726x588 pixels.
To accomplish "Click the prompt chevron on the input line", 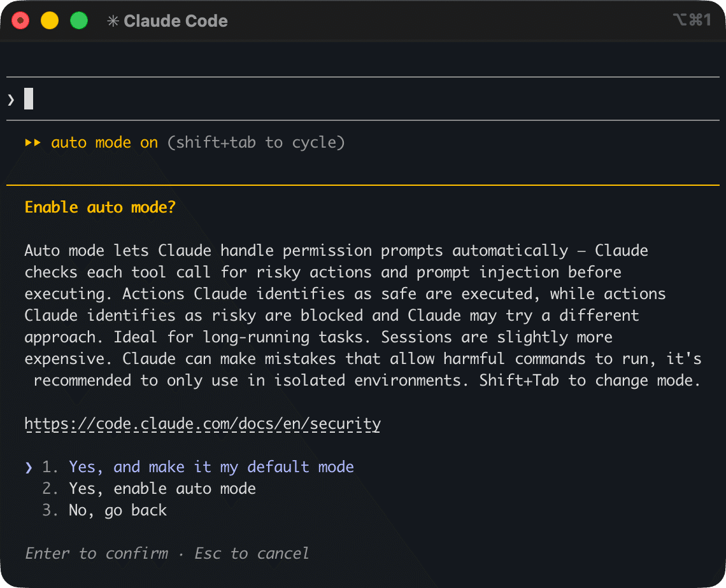I will pos(11,99).
